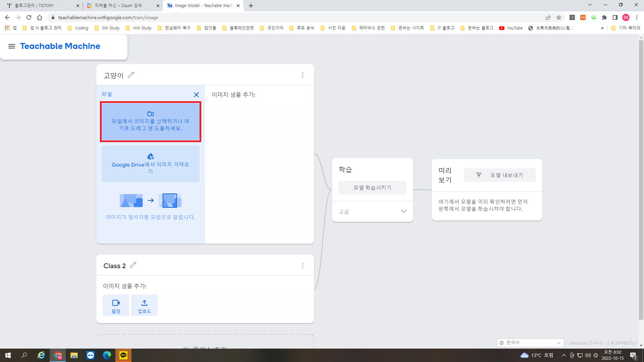The width and height of the screenshot is (644, 362).
Task: Expand the hidden bookmarks overflow chevron
Action: pos(602,28)
